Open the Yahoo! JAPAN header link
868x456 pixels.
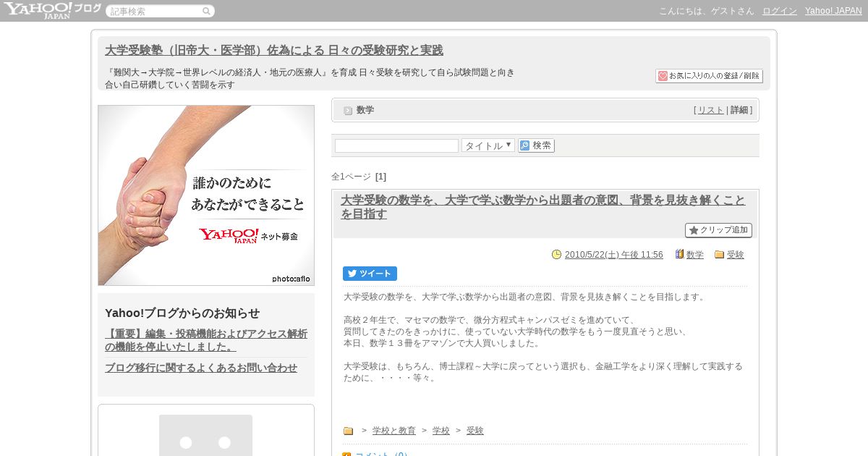tap(833, 11)
